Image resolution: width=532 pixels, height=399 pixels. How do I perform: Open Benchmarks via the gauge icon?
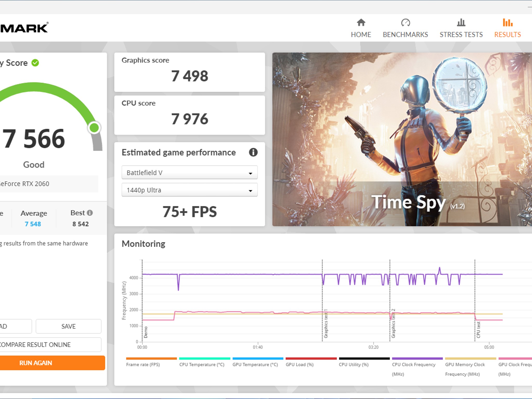(405, 23)
